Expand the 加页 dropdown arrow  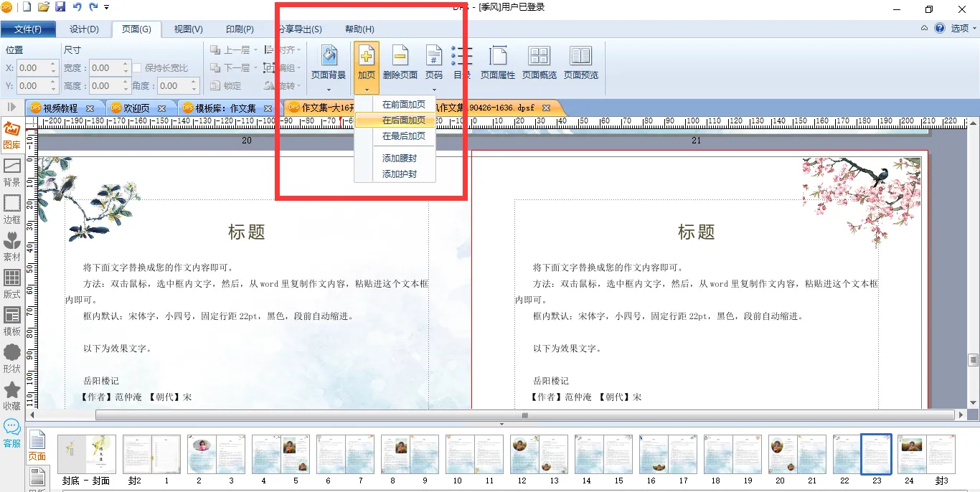tap(367, 90)
